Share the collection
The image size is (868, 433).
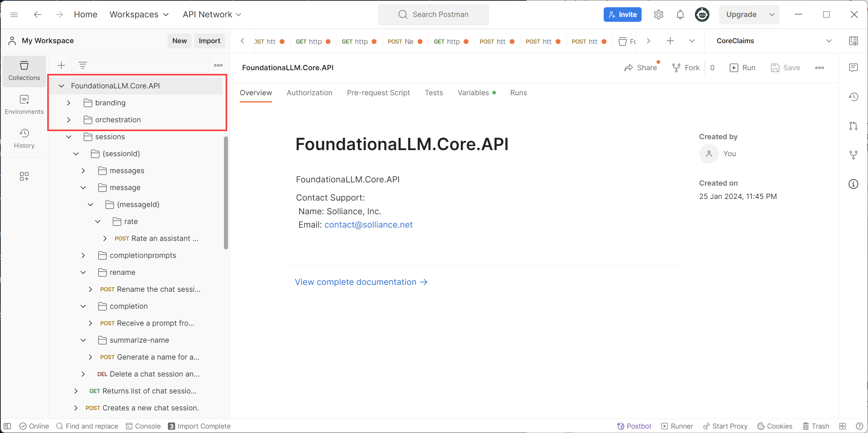tap(640, 68)
